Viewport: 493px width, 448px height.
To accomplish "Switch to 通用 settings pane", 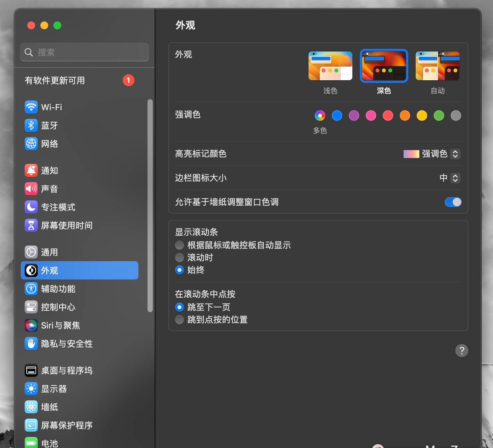I will (x=50, y=252).
